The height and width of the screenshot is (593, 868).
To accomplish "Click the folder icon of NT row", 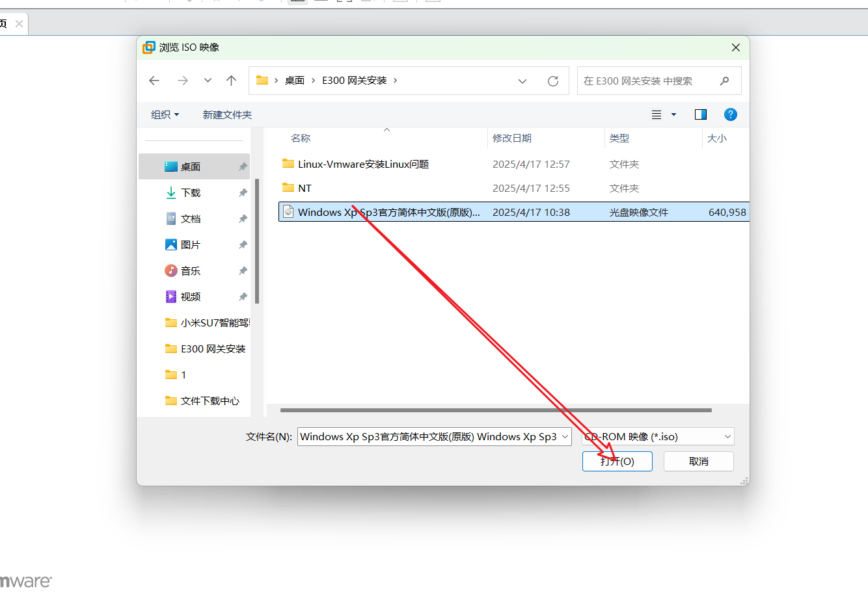I will coord(288,187).
